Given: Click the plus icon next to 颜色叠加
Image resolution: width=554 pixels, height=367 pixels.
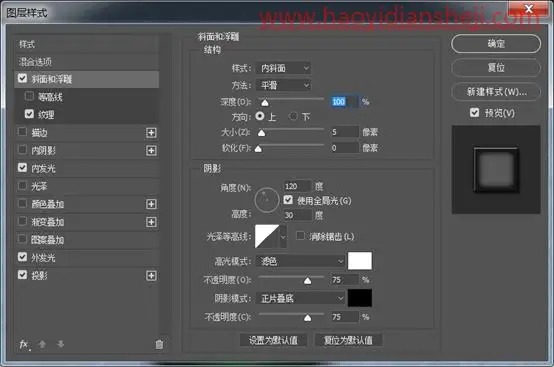Looking at the screenshot, I should coord(151,204).
